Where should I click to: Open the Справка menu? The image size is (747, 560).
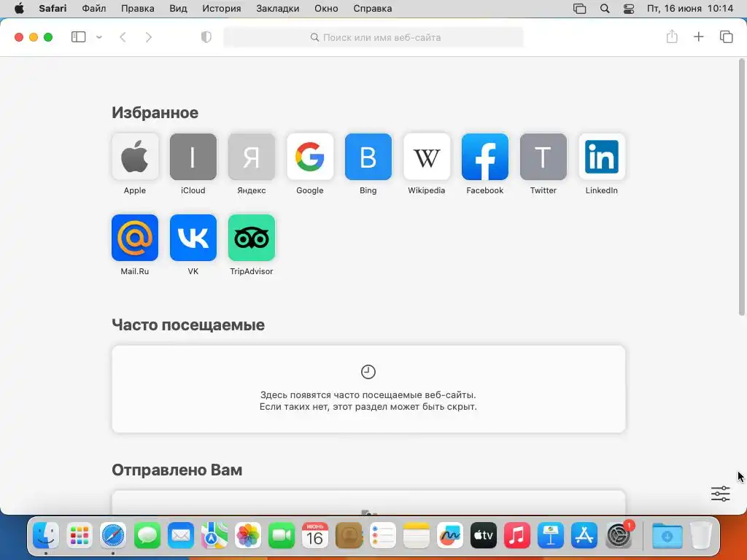(x=373, y=9)
